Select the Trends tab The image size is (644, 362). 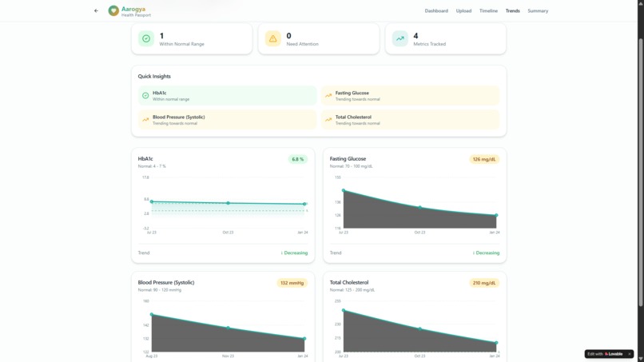513,10
